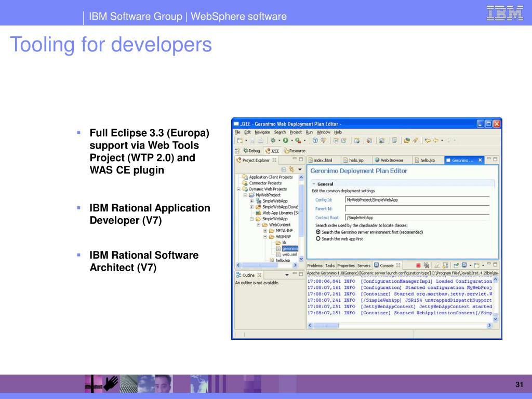This screenshot has width=532, height=399.
Task: Collapse the General section
Action: [x=314, y=184]
